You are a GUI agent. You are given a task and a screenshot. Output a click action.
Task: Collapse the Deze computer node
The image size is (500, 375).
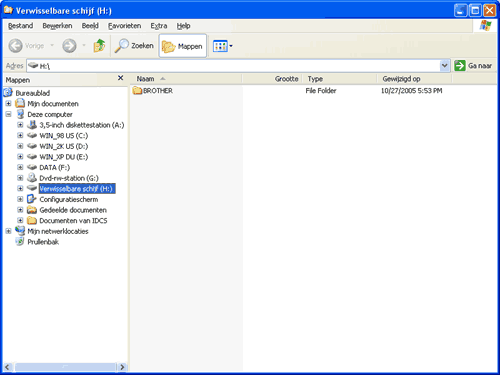[8, 114]
